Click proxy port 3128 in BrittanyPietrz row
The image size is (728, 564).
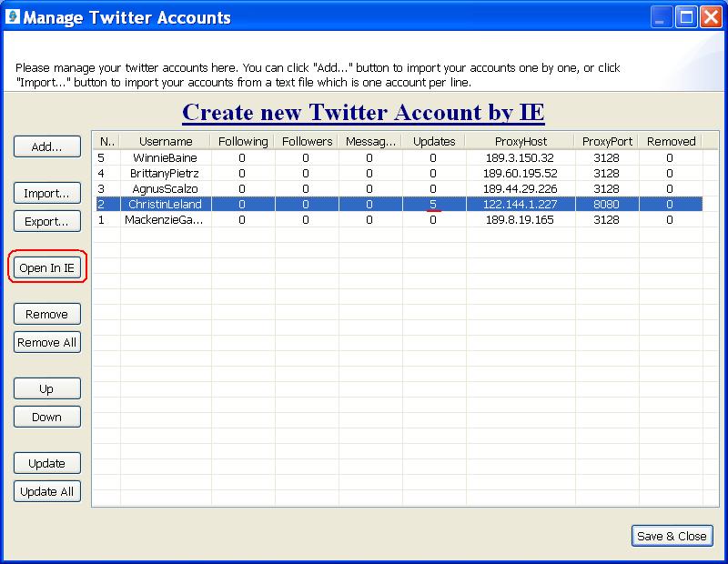click(606, 173)
